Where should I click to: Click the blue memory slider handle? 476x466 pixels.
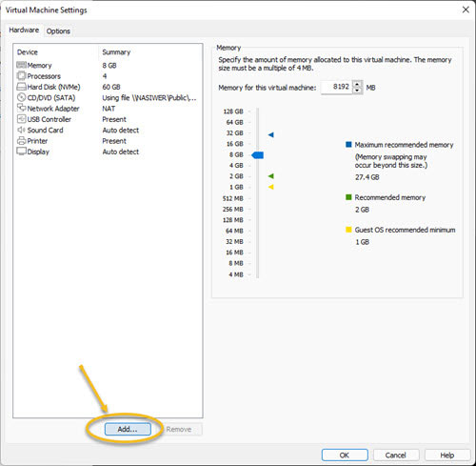coord(258,155)
